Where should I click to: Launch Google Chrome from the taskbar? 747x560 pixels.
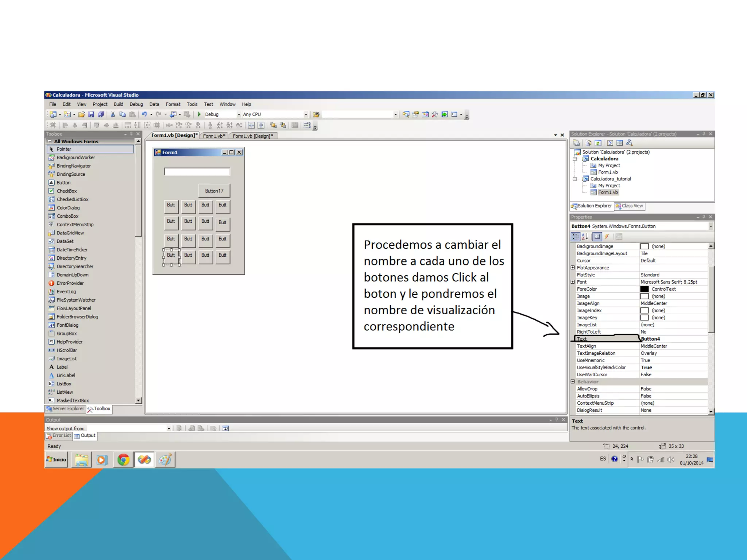point(123,460)
